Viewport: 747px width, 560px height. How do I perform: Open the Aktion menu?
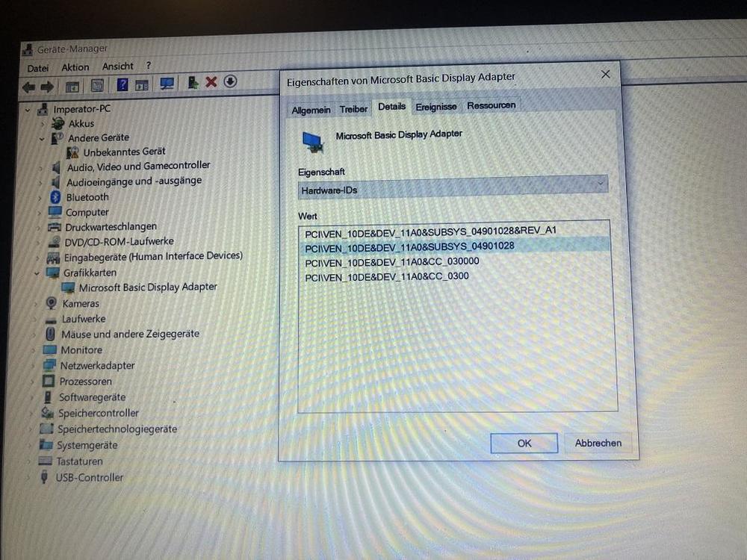[x=75, y=67]
